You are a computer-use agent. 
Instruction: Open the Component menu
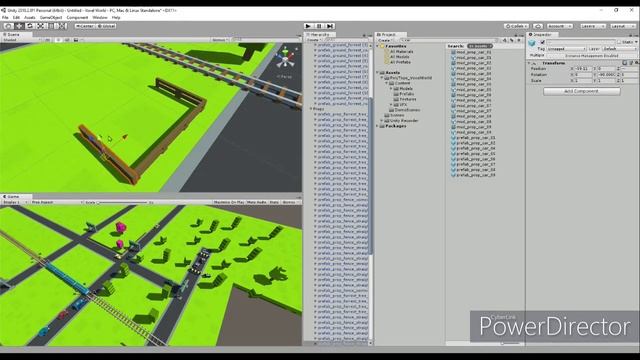pyautogui.click(x=77, y=18)
